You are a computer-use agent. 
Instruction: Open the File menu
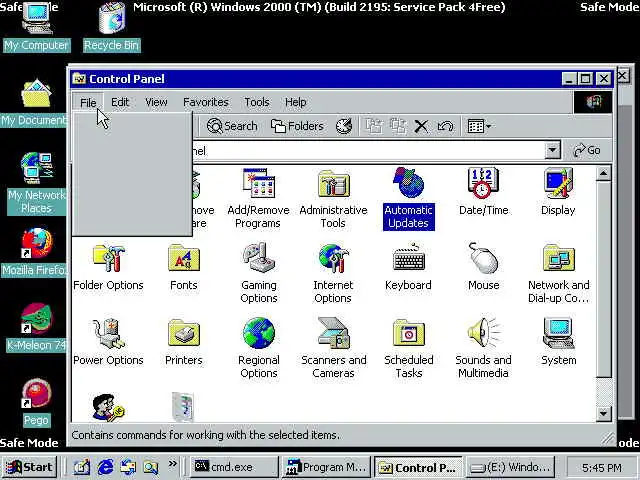coord(88,102)
